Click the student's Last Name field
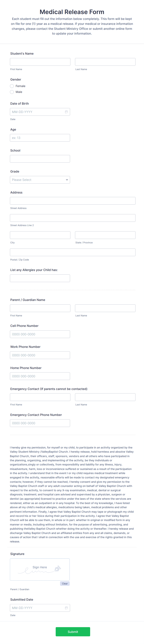The height and width of the screenshot is (644, 144). pos(105,62)
